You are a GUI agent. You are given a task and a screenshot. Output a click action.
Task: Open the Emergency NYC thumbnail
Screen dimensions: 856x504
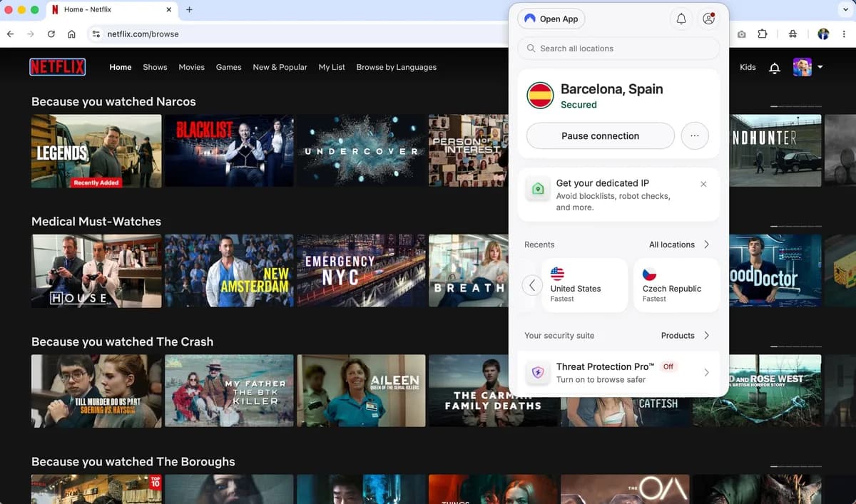361,271
